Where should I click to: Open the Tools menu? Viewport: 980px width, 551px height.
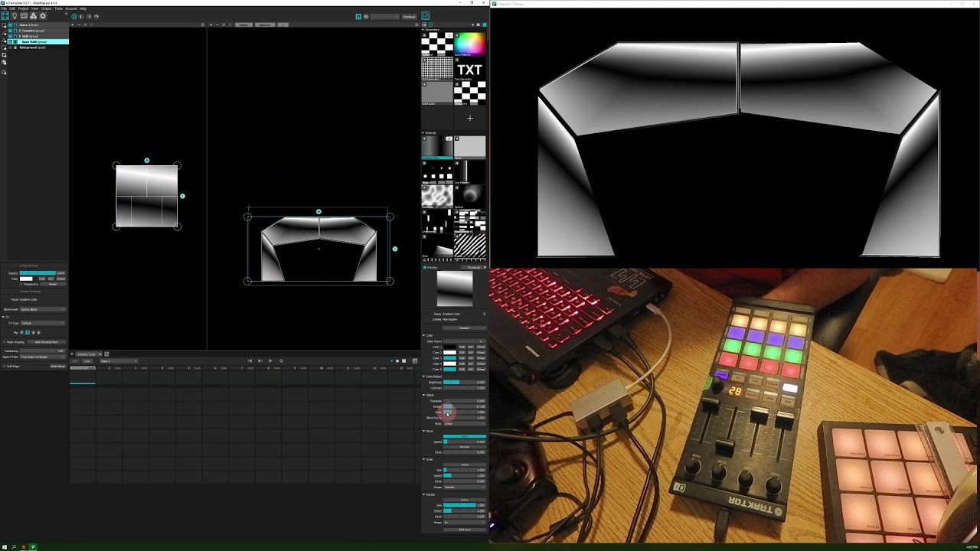[x=58, y=8]
